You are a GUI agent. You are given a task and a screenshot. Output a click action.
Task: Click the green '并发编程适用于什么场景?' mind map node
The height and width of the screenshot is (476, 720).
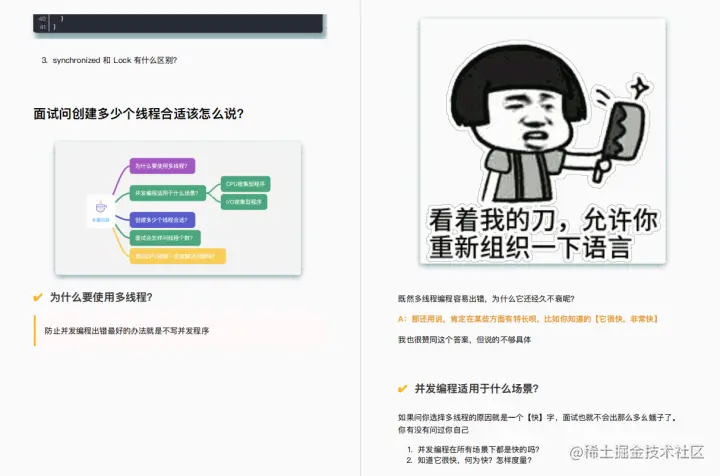click(x=167, y=193)
